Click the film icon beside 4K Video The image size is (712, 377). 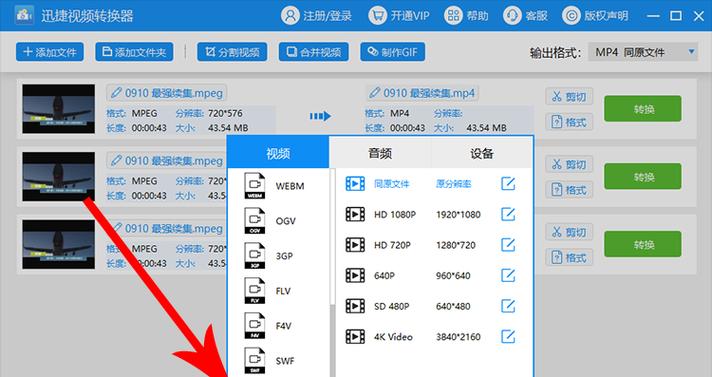(x=355, y=337)
